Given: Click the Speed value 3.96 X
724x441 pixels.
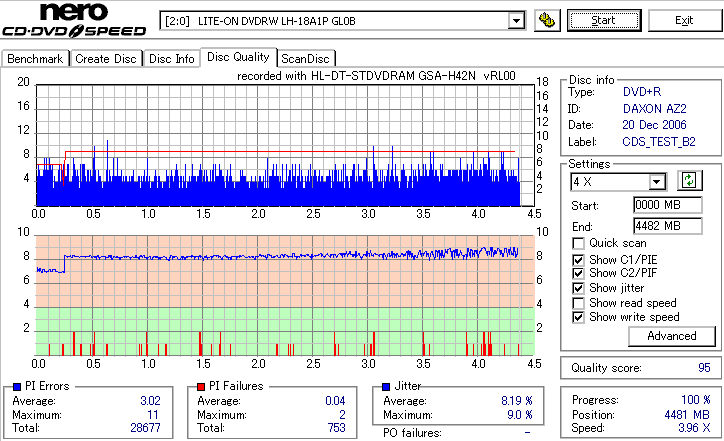Looking at the screenshot, I should 694,428.
